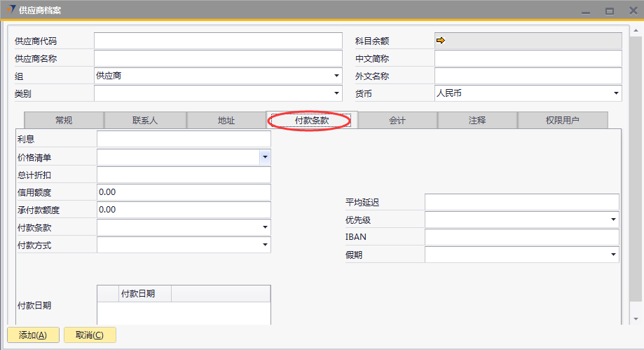This screenshot has height=350, width=644.
Task: Expand the 类别 dropdown
Action: tap(336, 93)
